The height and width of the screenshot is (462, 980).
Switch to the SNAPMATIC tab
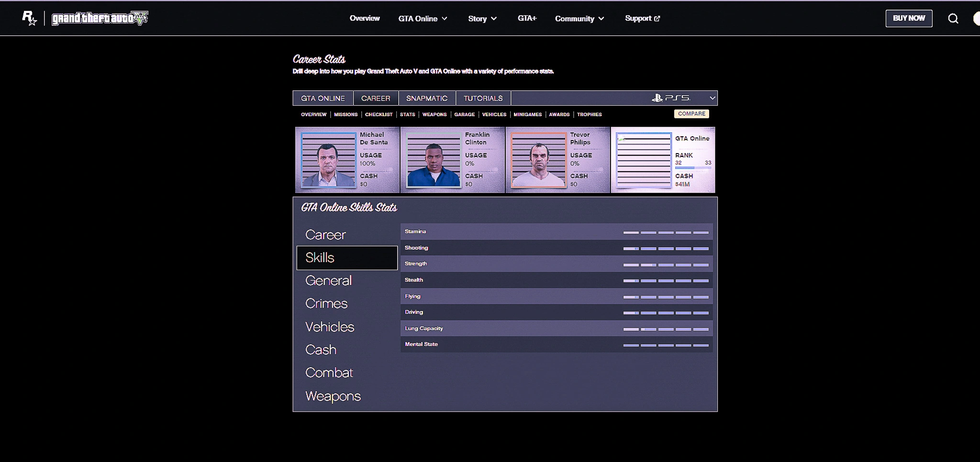pyautogui.click(x=427, y=98)
